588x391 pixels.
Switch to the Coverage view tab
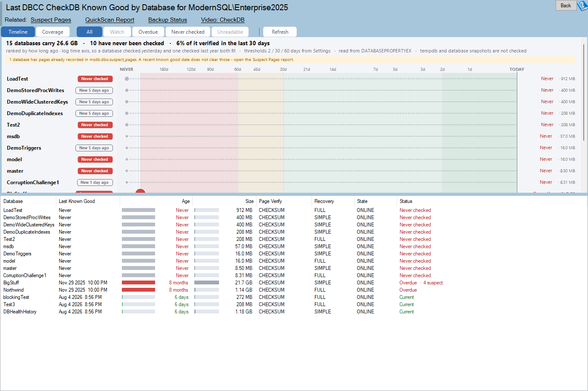(53, 32)
